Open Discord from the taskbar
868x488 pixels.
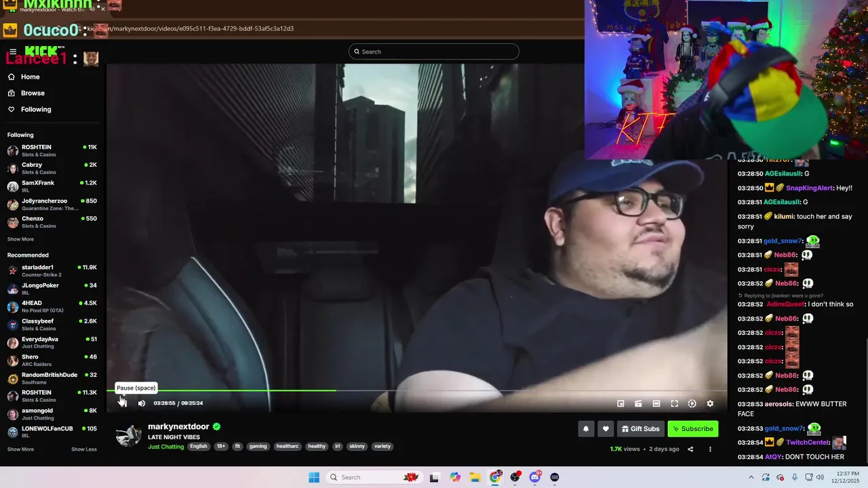pos(534,477)
